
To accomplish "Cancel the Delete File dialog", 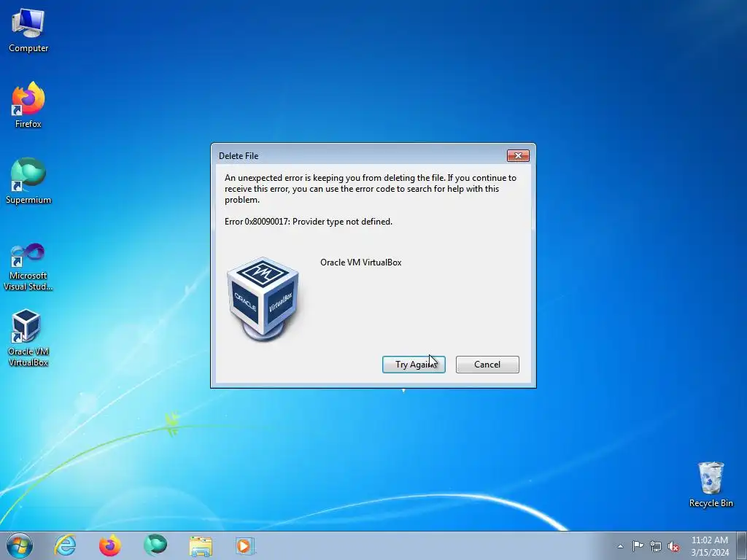I will pyautogui.click(x=487, y=365).
